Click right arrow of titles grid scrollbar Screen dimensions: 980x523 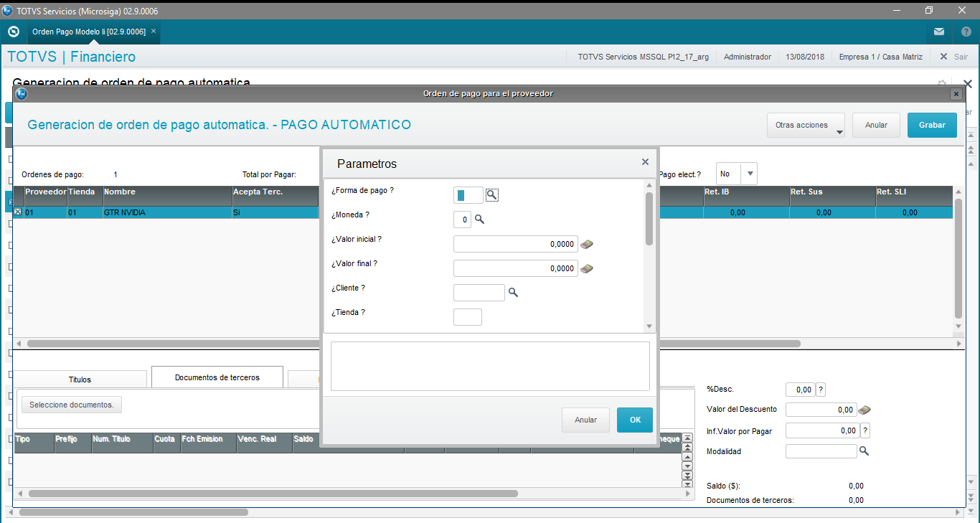click(688, 494)
